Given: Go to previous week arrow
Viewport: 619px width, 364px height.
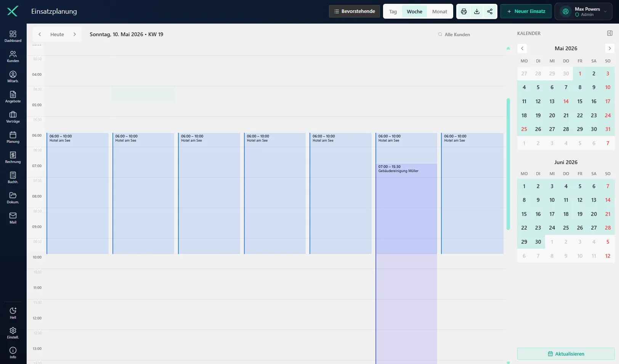Looking at the screenshot, I should tap(40, 34).
